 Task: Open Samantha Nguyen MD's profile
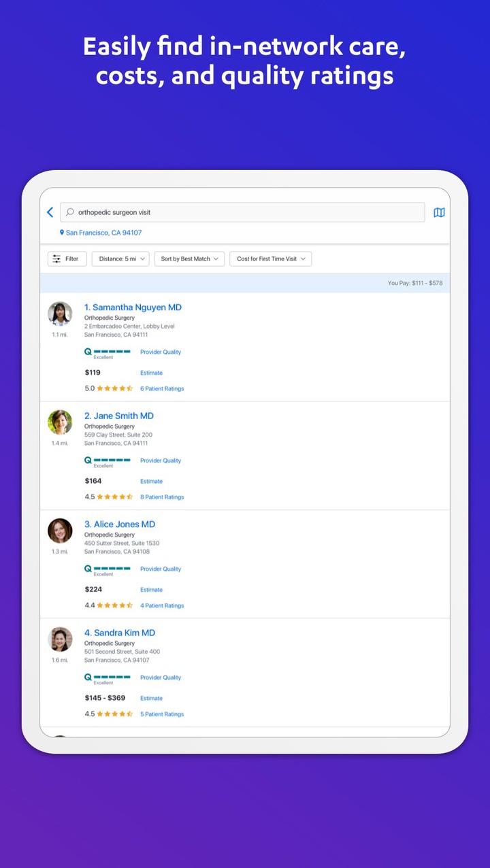[133, 307]
